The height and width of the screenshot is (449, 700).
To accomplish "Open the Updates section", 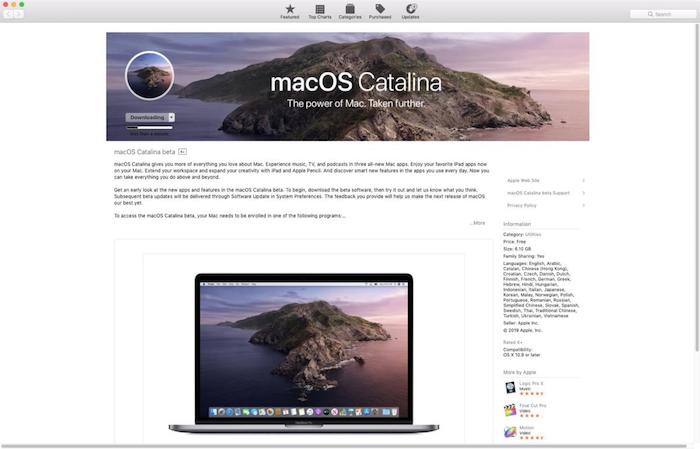I will click(x=410, y=10).
